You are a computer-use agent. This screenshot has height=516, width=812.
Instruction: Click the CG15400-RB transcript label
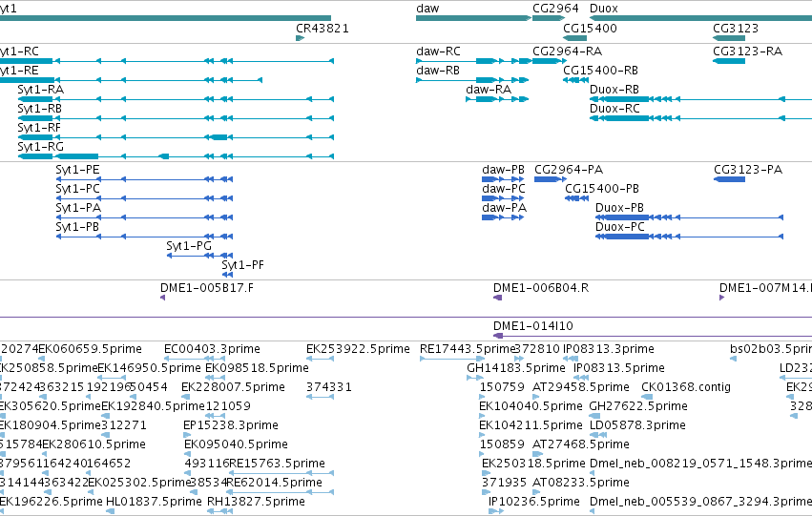(601, 71)
